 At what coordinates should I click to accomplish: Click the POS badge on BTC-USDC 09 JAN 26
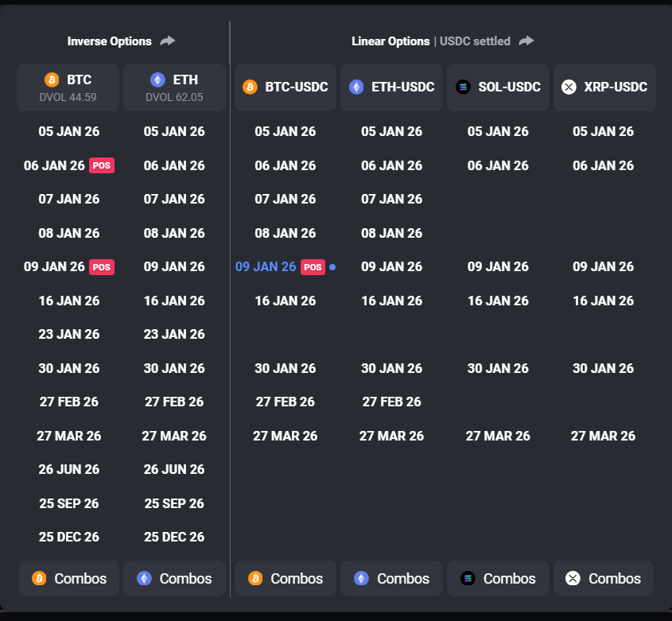tap(313, 267)
